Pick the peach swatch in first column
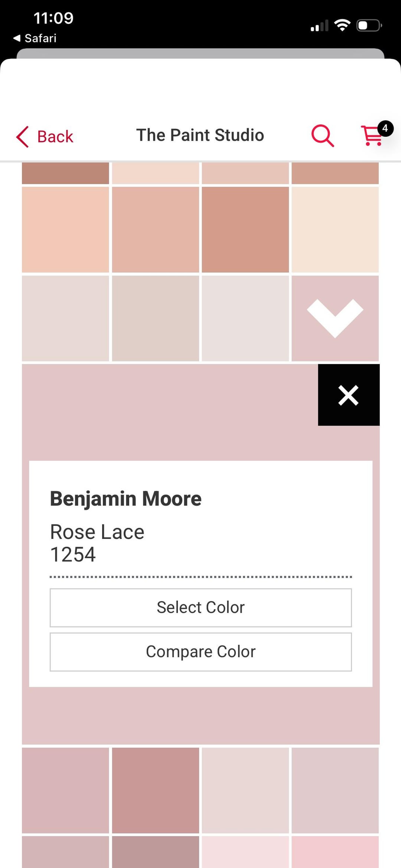Image resolution: width=401 pixels, height=868 pixels. 65,230
